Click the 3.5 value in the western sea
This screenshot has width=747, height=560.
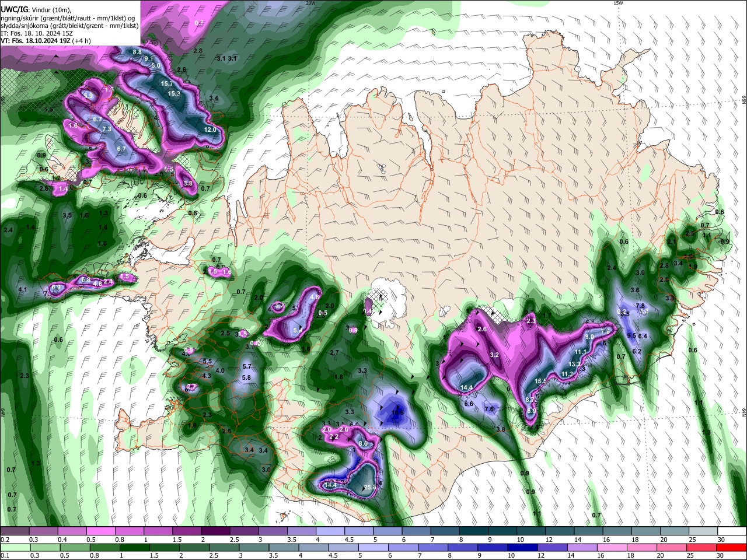click(x=67, y=215)
